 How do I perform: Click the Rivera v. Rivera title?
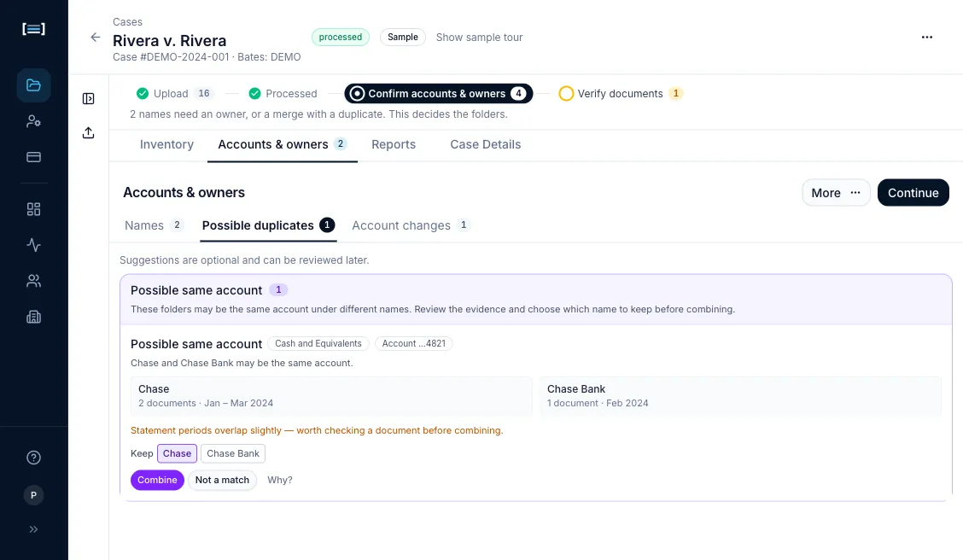(170, 40)
